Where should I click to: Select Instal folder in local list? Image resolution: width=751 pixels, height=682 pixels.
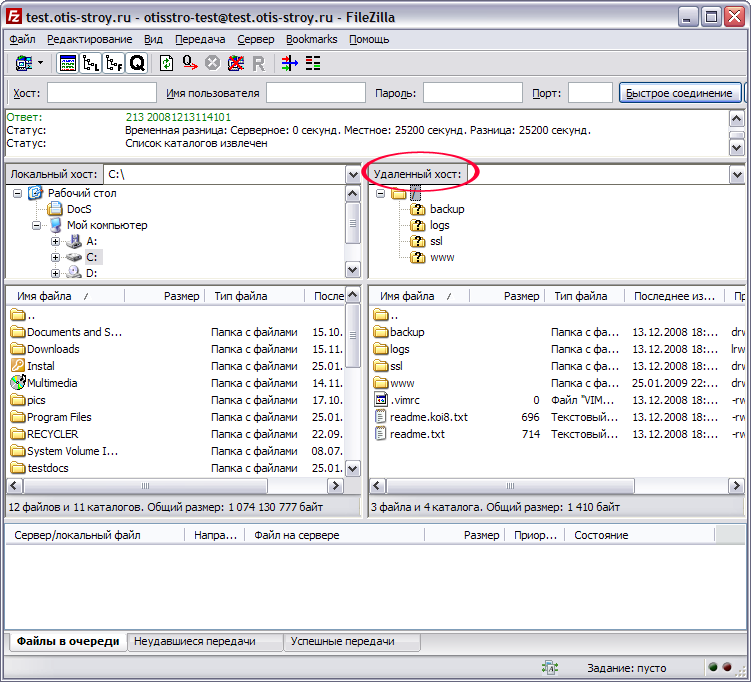(x=41, y=366)
